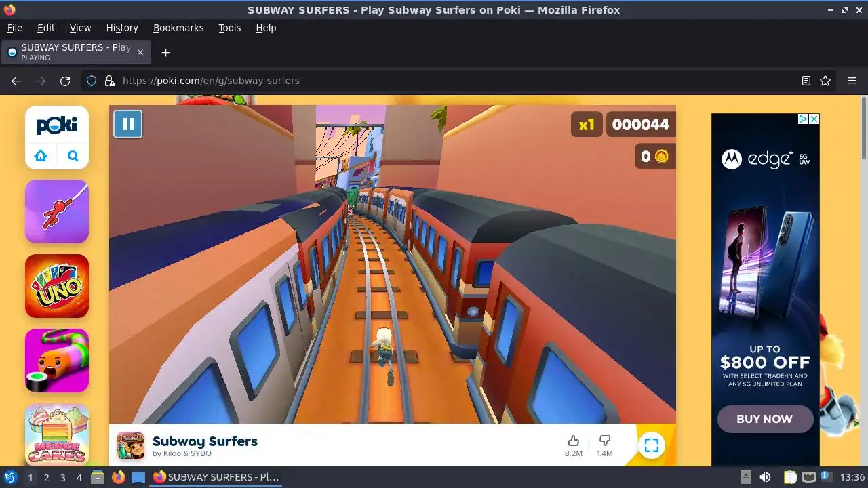Switch to workspace 4
Image resolution: width=868 pixels, height=488 pixels.
(79, 478)
